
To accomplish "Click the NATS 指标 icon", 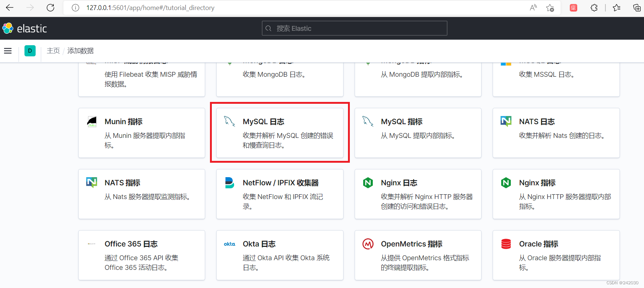I will [92, 182].
